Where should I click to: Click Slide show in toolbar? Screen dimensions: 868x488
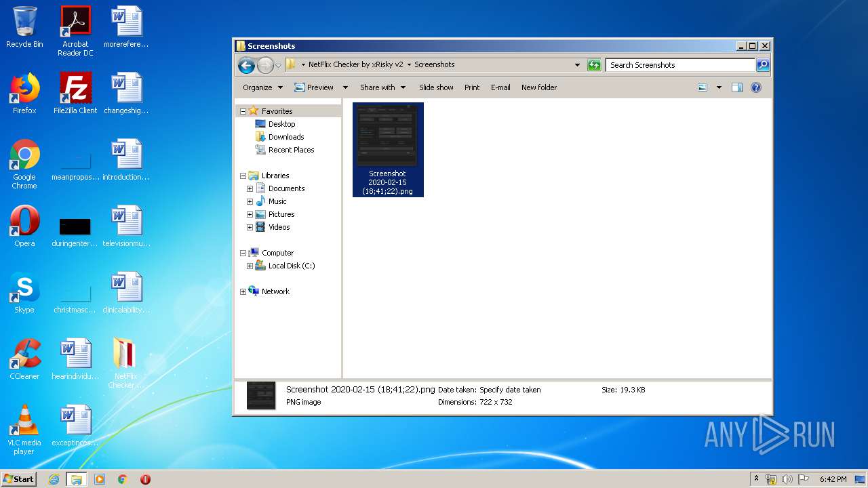(436, 87)
